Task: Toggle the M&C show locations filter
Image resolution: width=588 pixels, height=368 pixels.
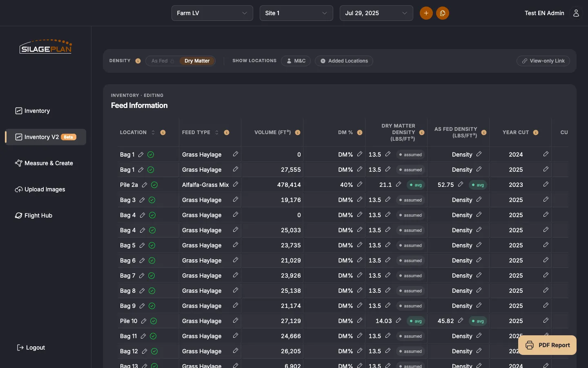Action: point(296,61)
